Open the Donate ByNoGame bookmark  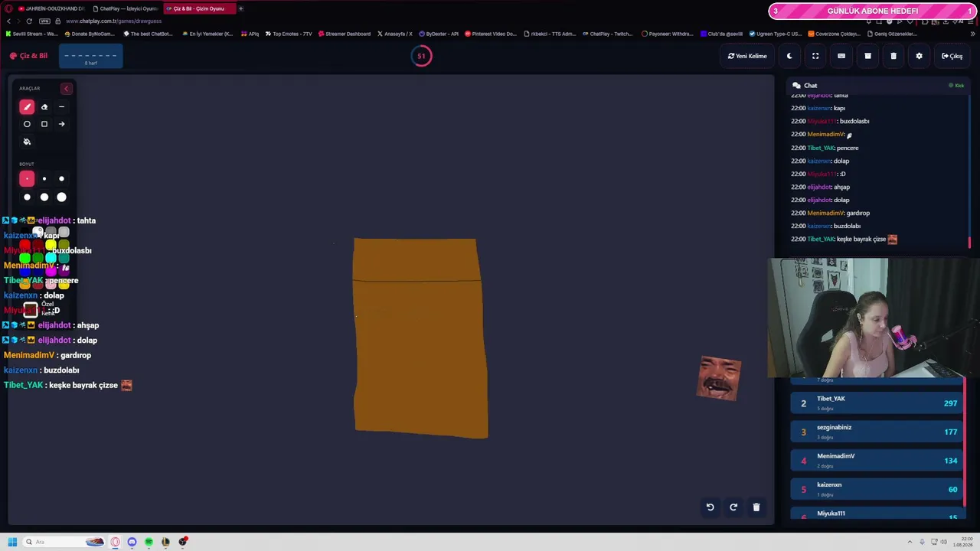pos(89,34)
